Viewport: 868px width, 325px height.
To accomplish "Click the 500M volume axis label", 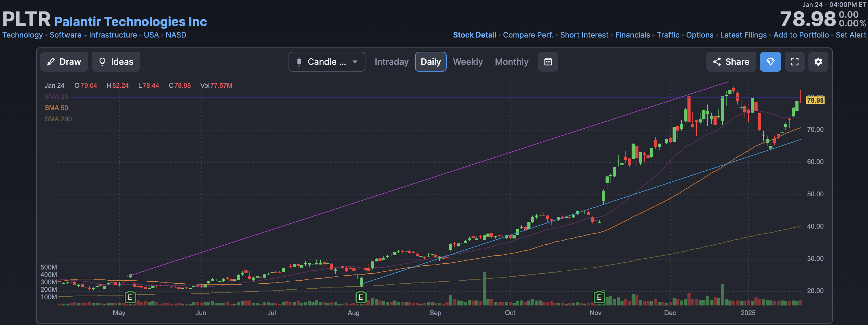I will tap(49, 267).
